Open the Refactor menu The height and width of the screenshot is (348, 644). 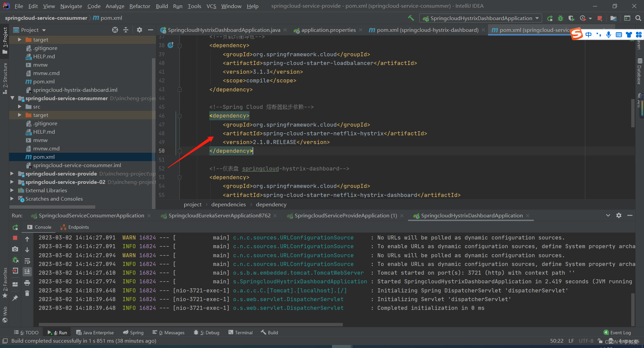point(140,6)
